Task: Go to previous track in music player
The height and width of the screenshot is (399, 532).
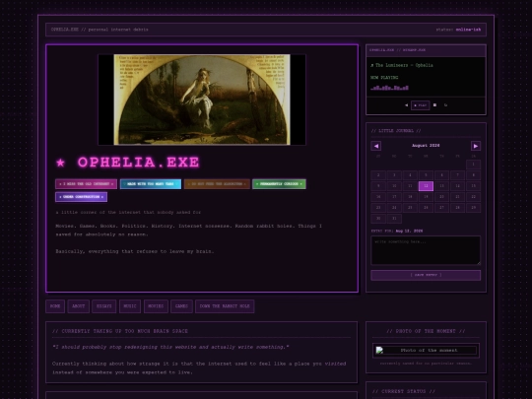Action: [x=406, y=105]
